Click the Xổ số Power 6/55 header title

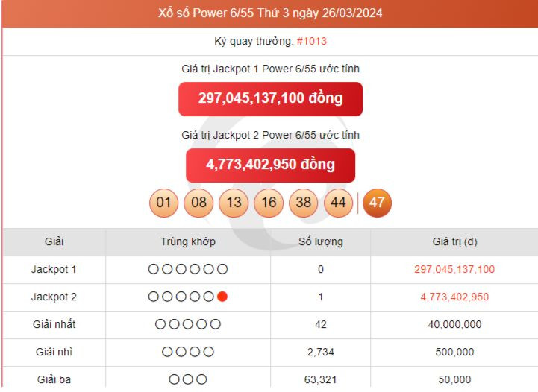click(270, 13)
